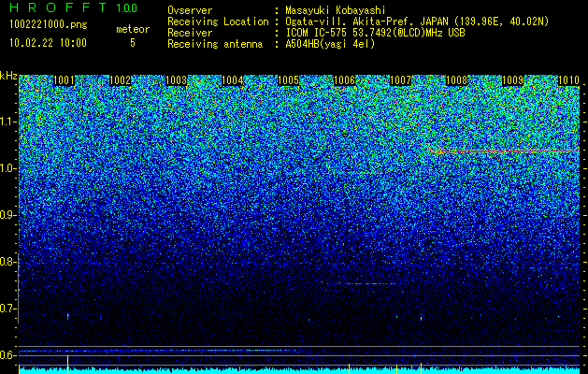The image size is (588, 374).
Task: Click the HROFFT 1.00 title text
Action: tap(73, 7)
